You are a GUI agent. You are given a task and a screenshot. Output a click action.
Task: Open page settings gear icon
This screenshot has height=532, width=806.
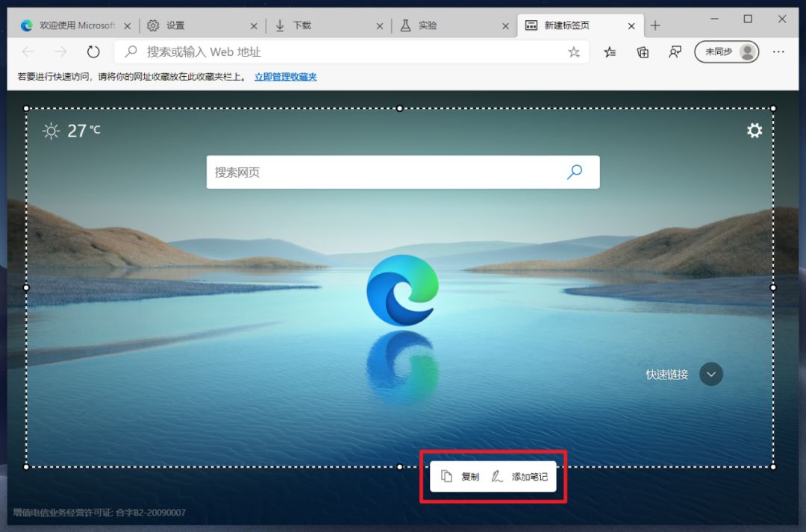coord(755,131)
